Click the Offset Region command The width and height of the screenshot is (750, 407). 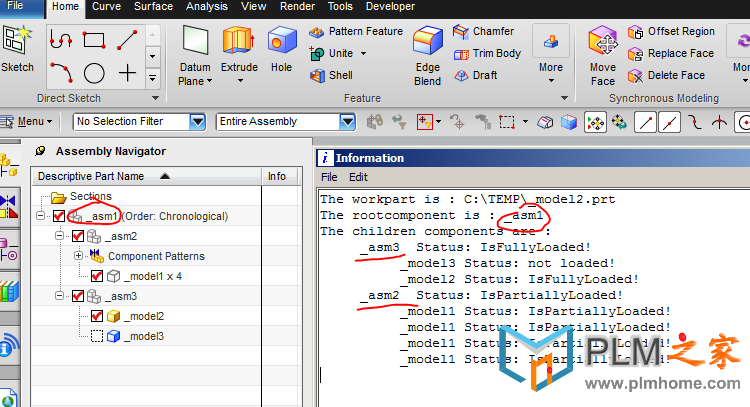pos(671,32)
